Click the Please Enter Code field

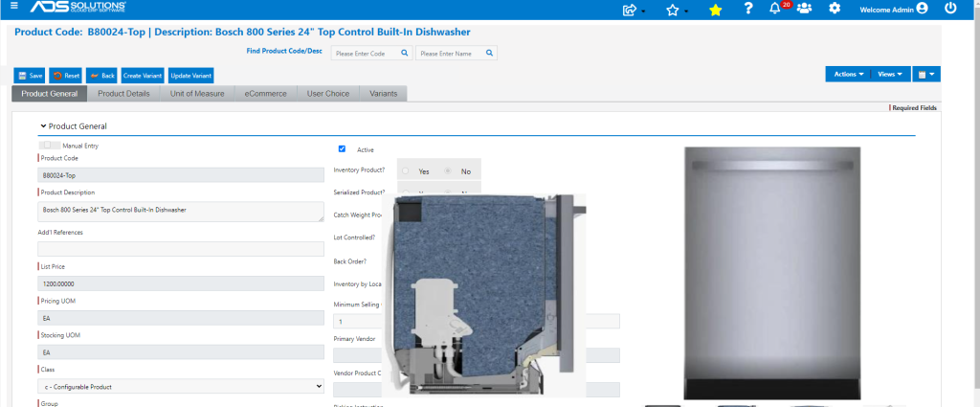(371, 53)
